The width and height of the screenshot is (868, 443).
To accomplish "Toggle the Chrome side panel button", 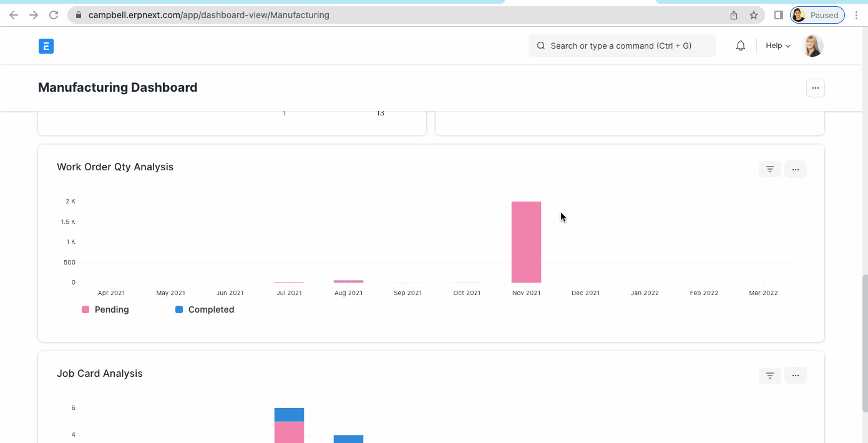I will coord(778,15).
